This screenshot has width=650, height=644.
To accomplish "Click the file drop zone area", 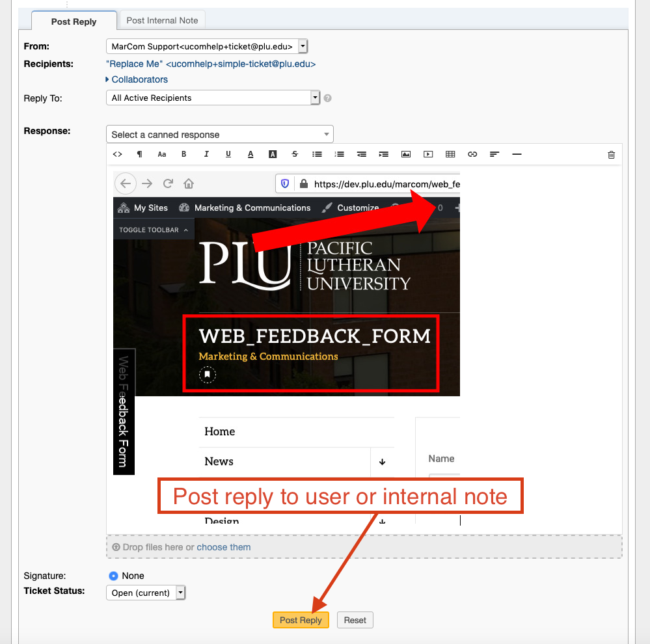I will click(x=364, y=547).
